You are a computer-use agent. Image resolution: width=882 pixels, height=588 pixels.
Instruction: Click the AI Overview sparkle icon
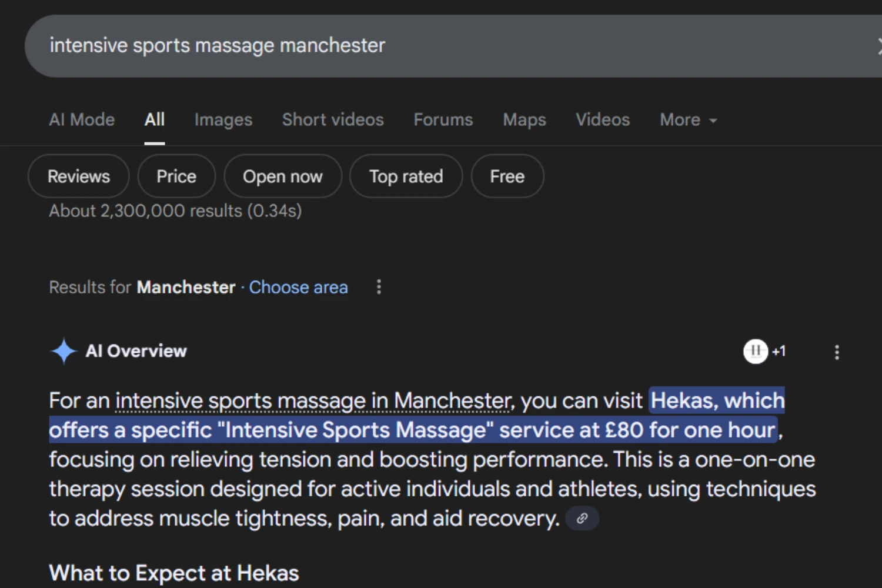[64, 351]
